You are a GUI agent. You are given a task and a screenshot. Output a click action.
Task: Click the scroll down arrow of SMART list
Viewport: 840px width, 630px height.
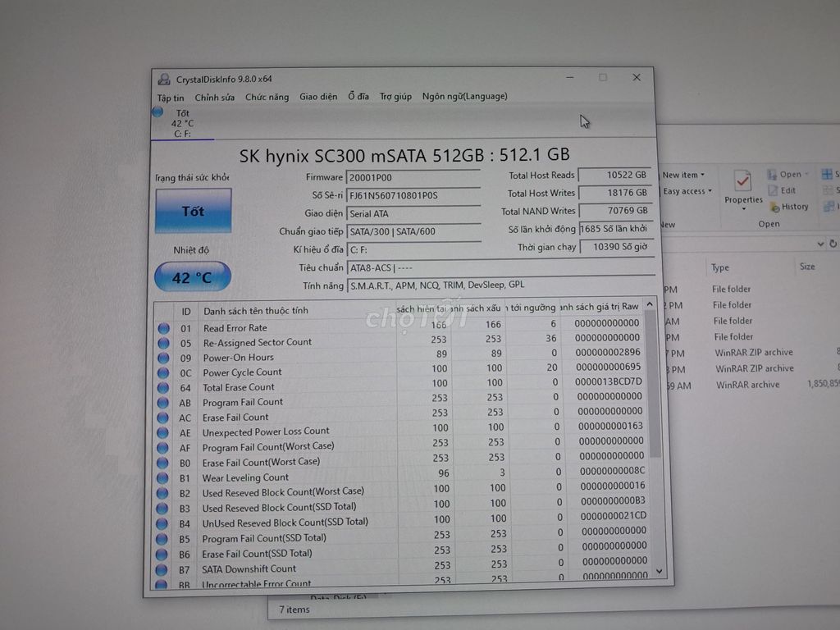point(660,572)
